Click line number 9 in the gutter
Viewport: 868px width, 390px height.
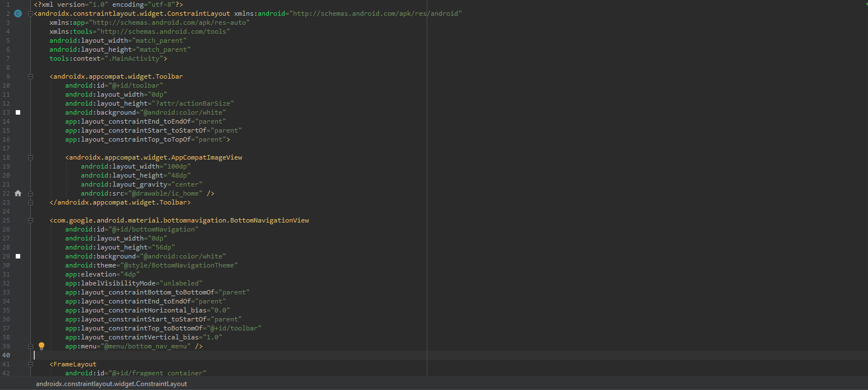tap(8, 76)
